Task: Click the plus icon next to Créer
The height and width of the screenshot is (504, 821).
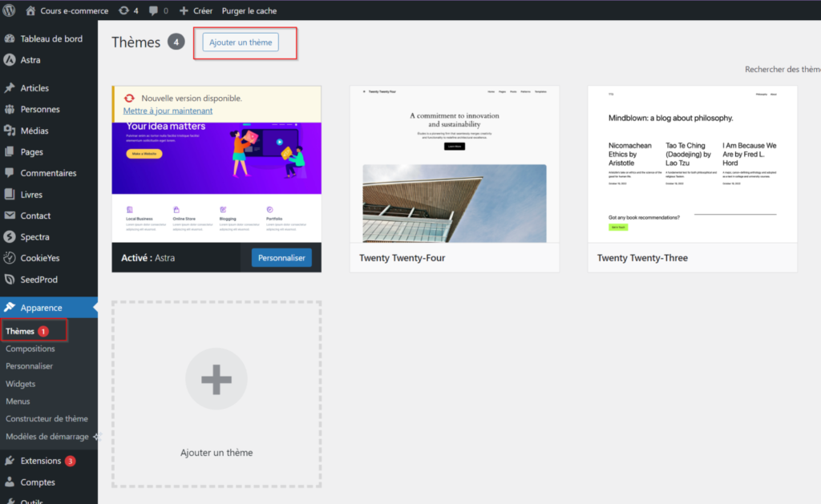Action: coord(184,10)
